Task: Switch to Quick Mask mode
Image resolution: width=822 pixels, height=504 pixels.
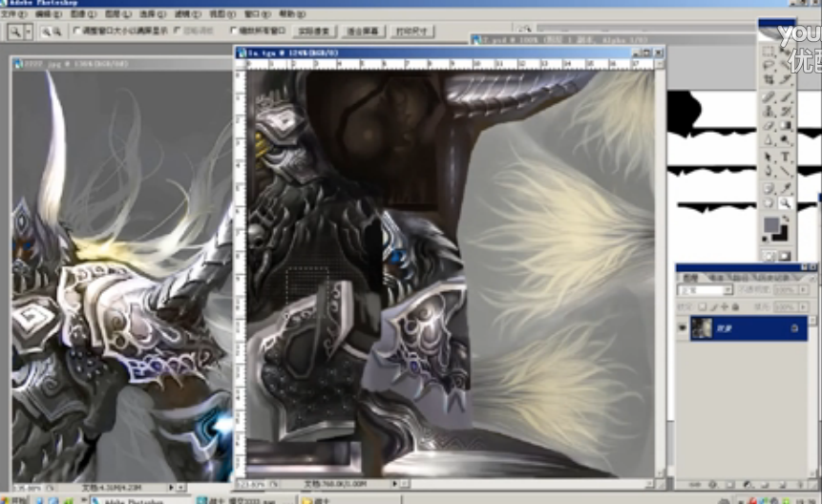Action: point(784,256)
